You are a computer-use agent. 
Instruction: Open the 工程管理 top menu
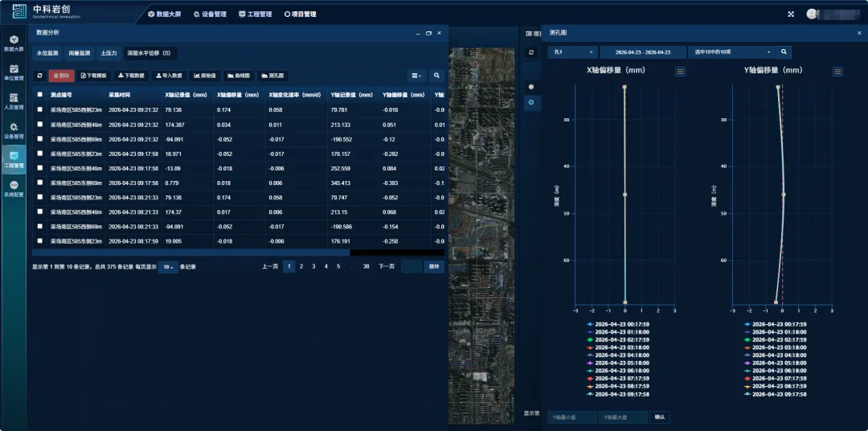pyautogui.click(x=256, y=14)
